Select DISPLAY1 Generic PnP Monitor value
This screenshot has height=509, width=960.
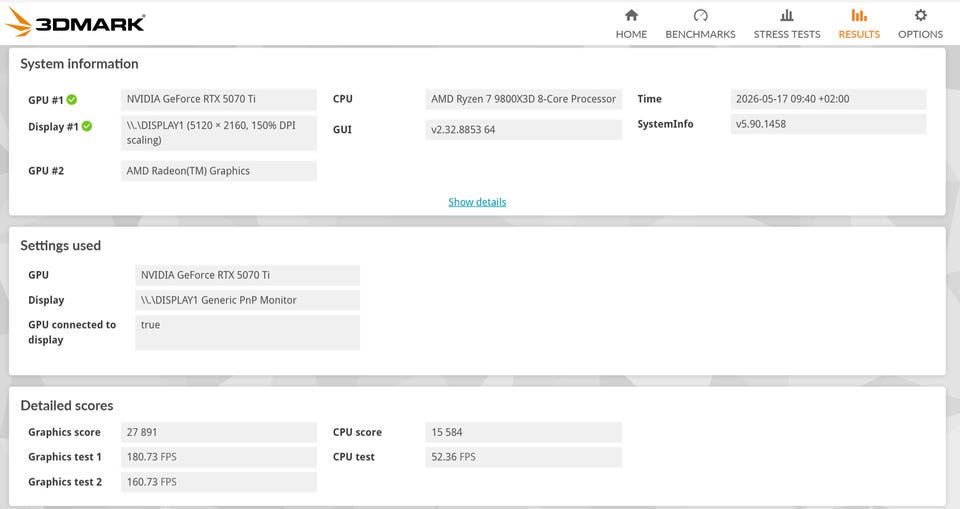247,300
